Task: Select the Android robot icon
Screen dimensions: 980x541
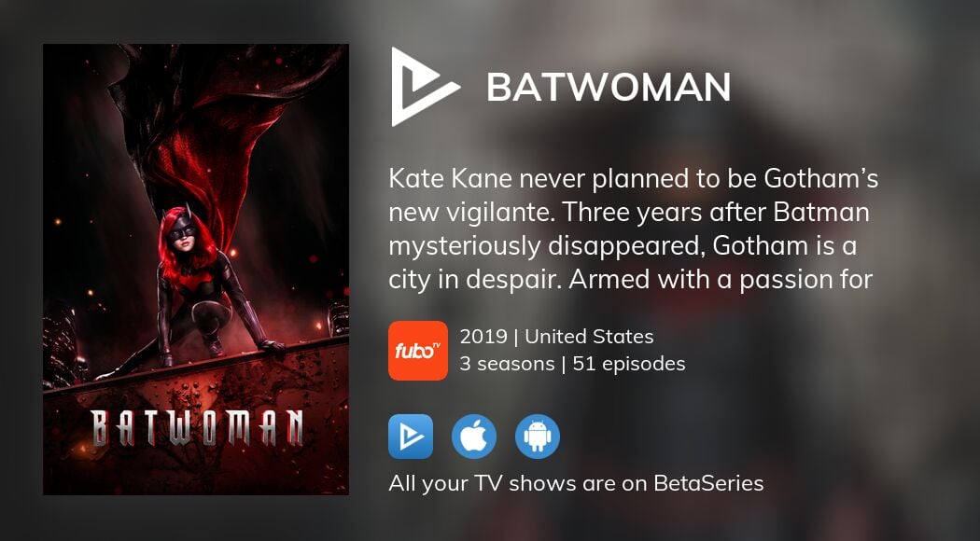Action: (538, 437)
